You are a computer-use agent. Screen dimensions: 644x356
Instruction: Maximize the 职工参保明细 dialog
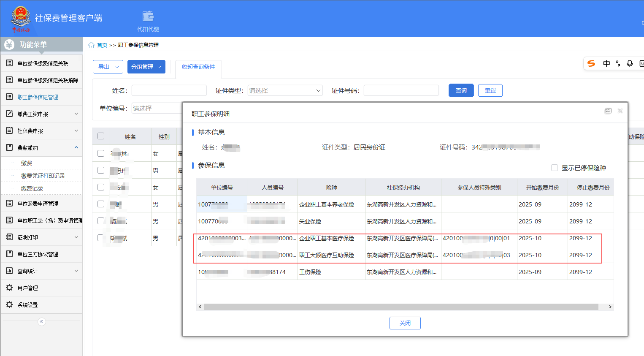click(608, 111)
